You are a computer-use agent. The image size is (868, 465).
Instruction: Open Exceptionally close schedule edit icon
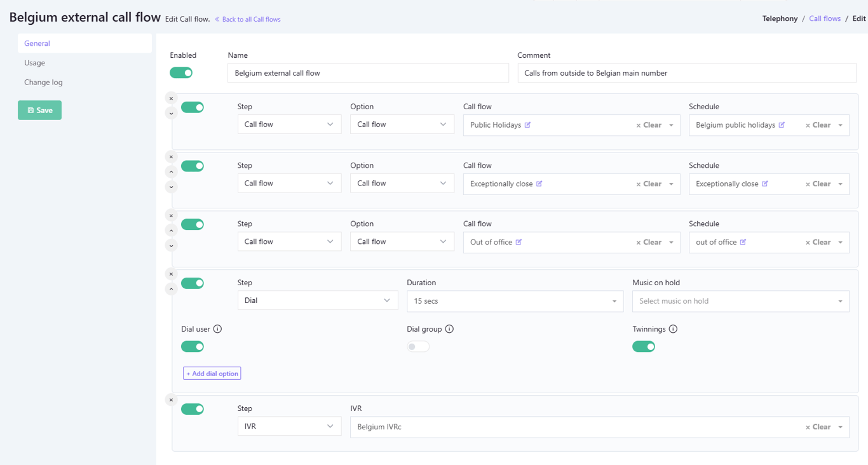coord(765,184)
